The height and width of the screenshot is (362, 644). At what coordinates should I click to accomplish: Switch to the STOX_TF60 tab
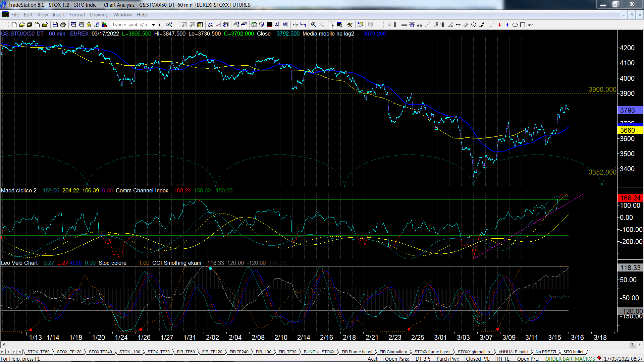click(38, 352)
